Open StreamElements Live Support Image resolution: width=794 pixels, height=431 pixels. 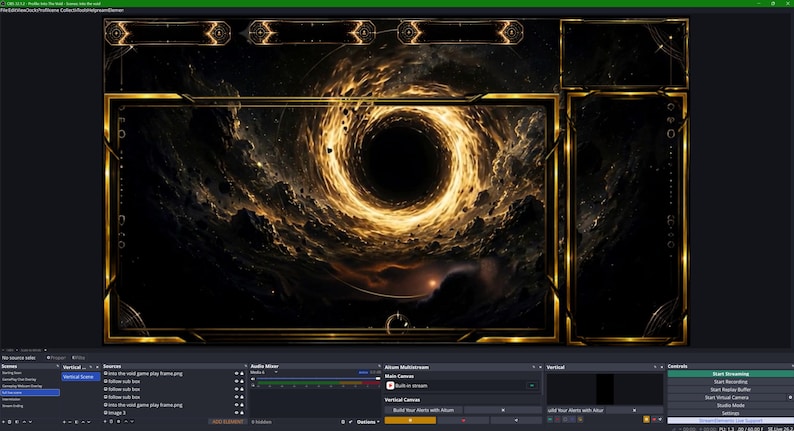click(x=730, y=420)
